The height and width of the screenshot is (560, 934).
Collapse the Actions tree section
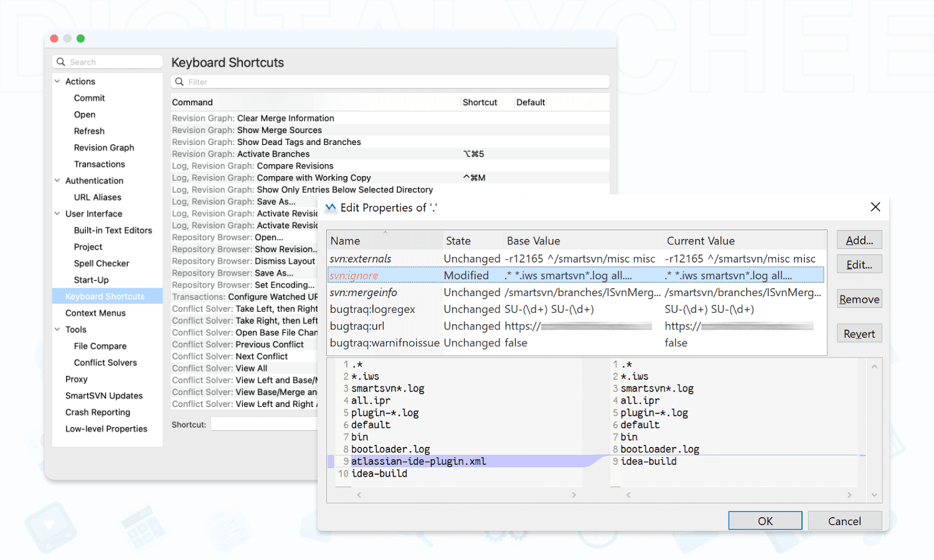[x=57, y=82]
